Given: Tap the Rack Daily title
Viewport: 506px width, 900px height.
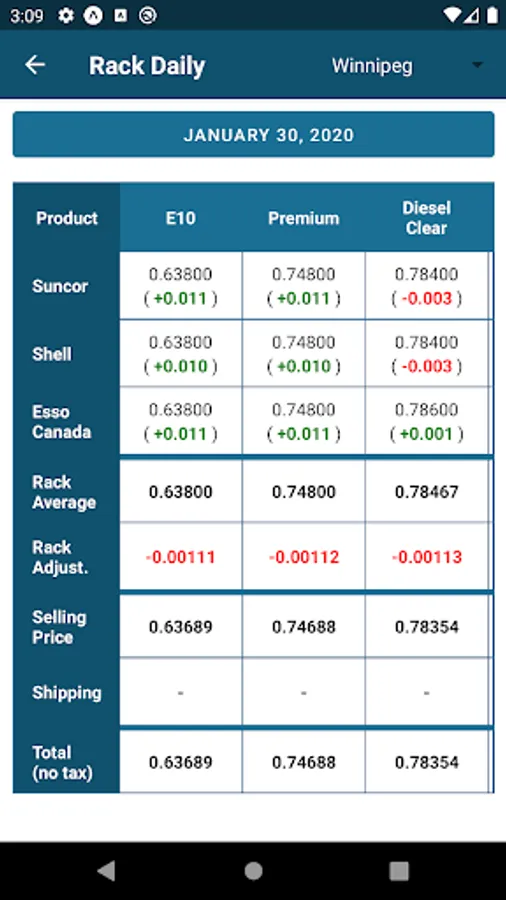Looking at the screenshot, I should click(147, 66).
